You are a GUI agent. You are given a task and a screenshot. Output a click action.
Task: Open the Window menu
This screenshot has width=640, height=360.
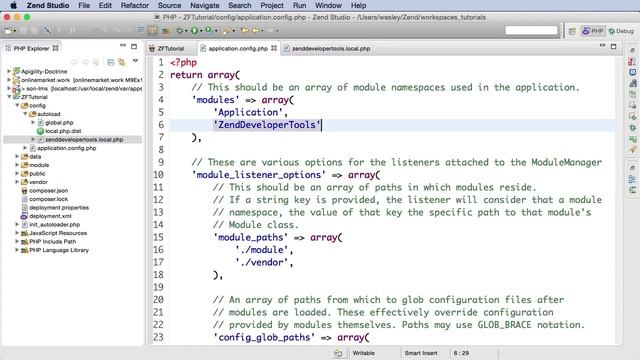[x=328, y=5]
